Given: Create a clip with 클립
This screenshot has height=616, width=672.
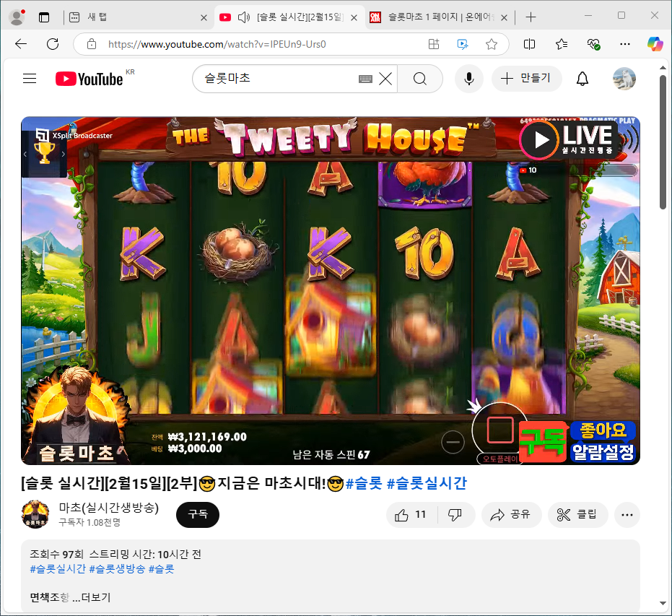Looking at the screenshot, I should 577,515.
